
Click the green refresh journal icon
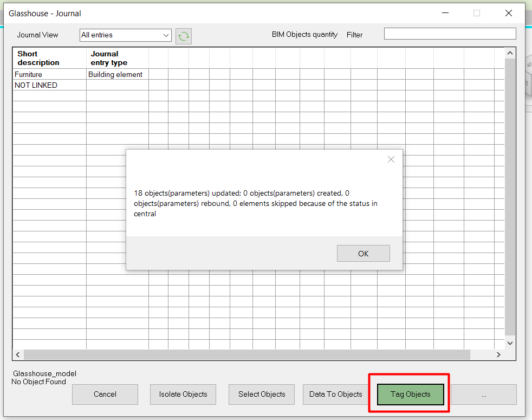(x=184, y=36)
